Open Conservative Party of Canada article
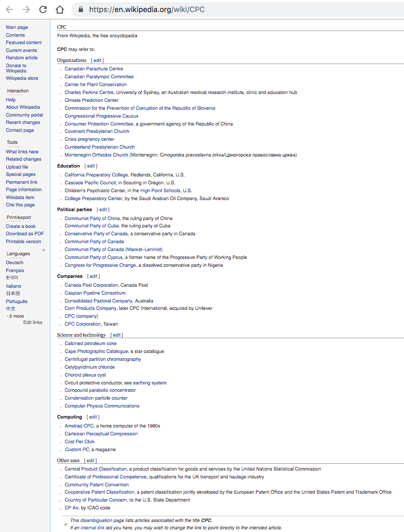This screenshot has width=404, height=532. pos(96,233)
